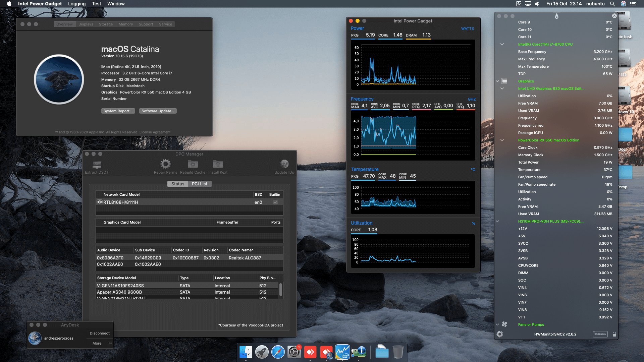Switch to the Memory tab in About This Mac
644x362 pixels.
(x=126, y=24)
